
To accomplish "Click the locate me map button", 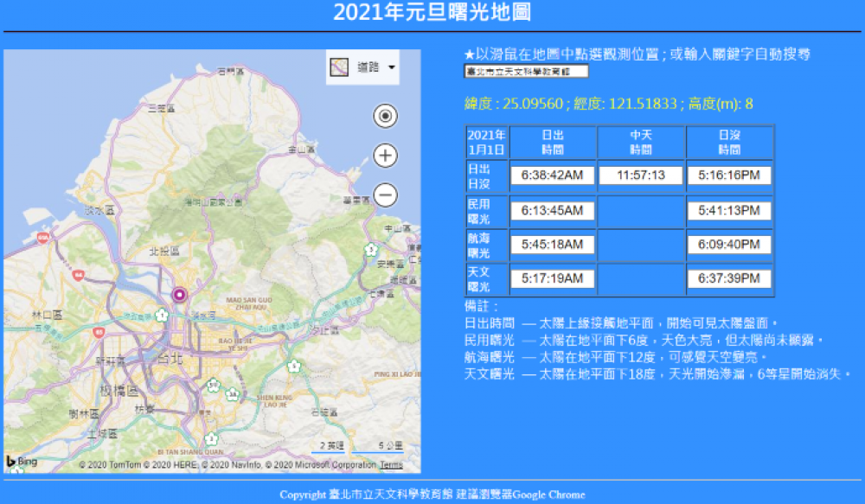I will (385, 116).
